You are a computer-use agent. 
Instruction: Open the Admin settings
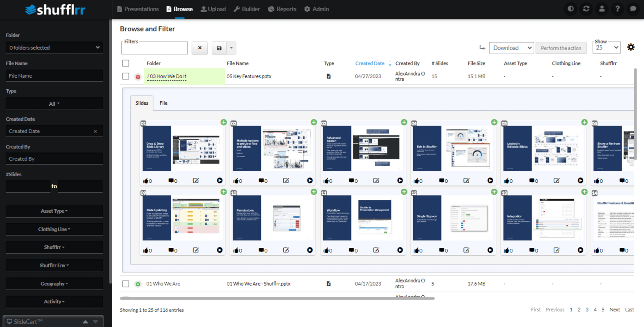316,9
